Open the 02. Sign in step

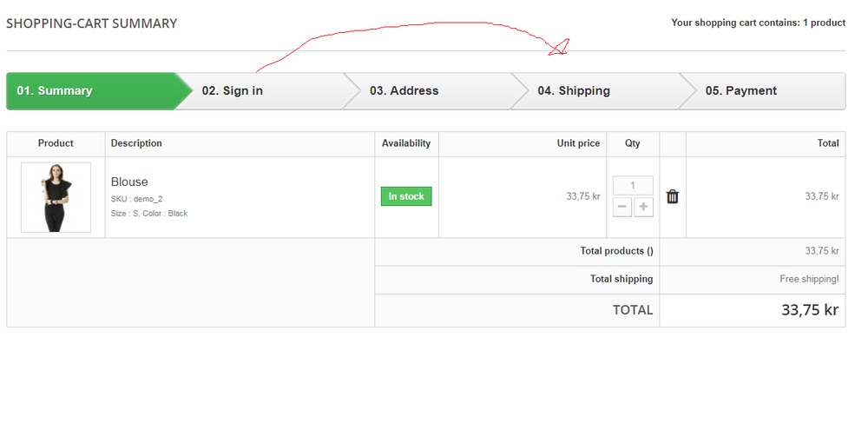click(x=233, y=91)
